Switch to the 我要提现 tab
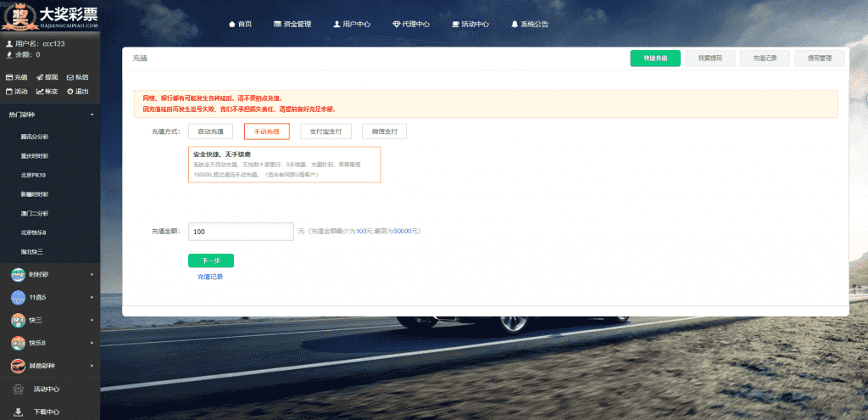Screen dimensions: 868x420 pyautogui.click(x=710, y=59)
